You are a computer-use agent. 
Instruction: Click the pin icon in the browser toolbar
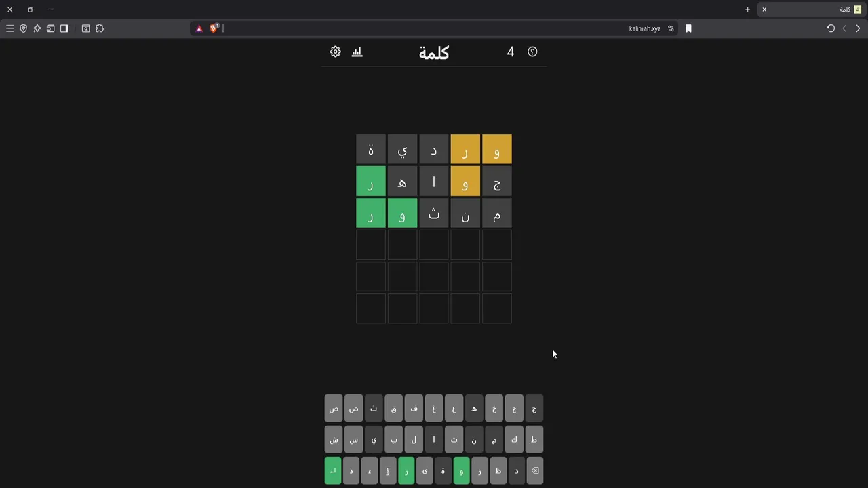pyautogui.click(x=37, y=28)
